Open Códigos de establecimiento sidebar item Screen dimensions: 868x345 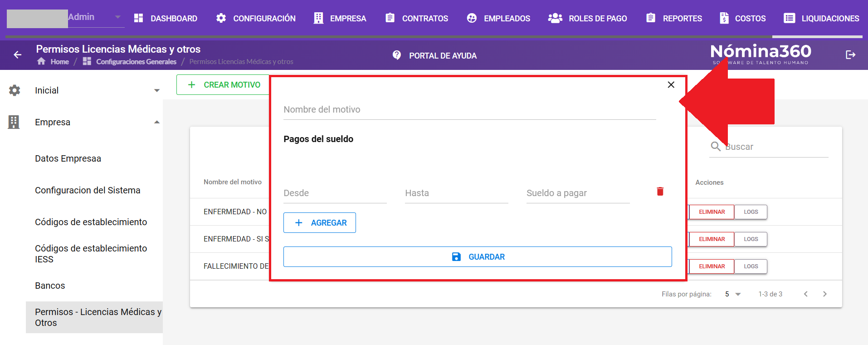pos(91,222)
